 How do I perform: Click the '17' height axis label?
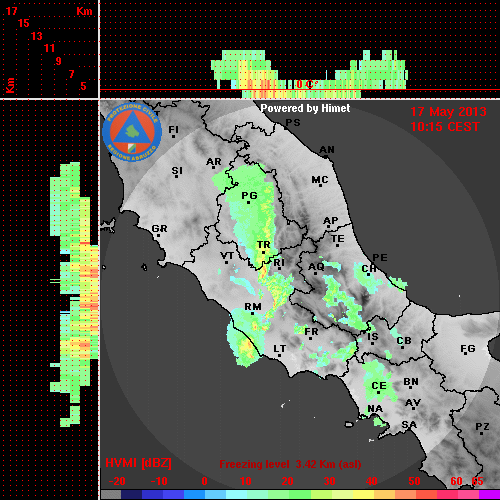tap(12, 11)
